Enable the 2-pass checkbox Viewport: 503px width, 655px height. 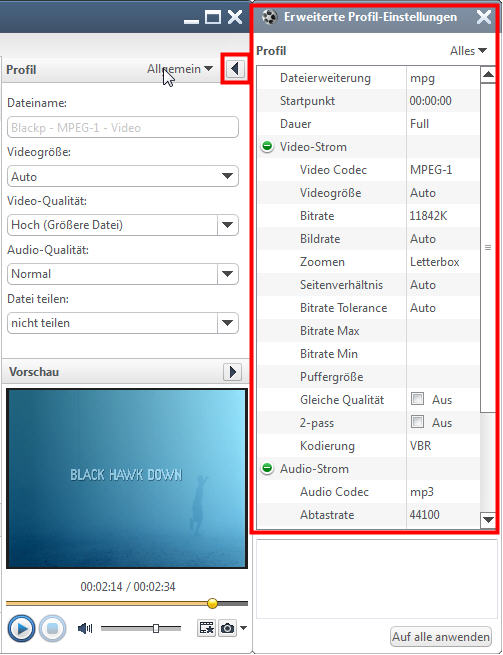417,422
